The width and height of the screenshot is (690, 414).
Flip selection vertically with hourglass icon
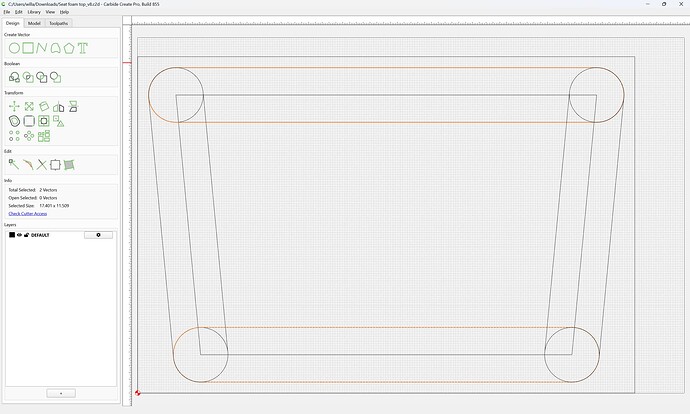pos(73,106)
